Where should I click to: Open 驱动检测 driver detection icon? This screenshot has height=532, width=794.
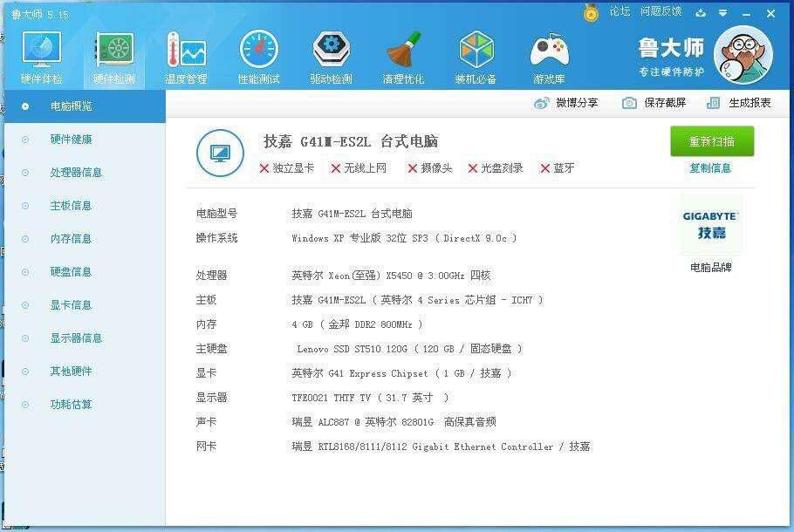tap(332, 58)
